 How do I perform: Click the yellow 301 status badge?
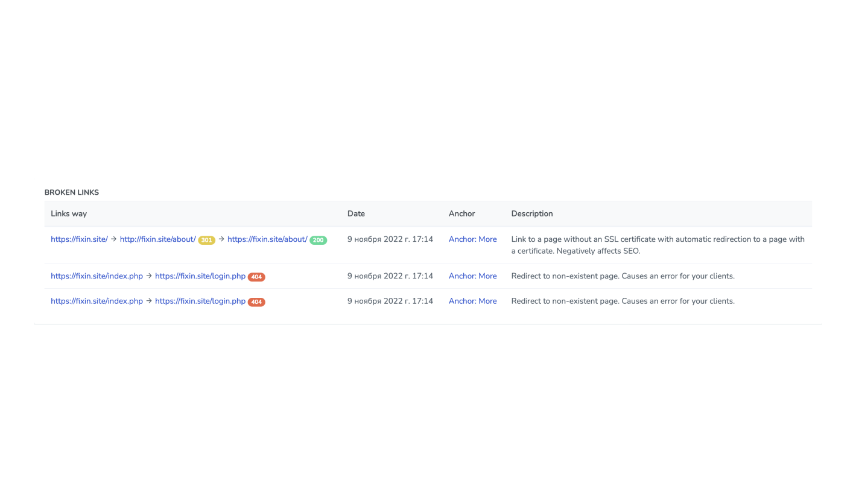[206, 241]
